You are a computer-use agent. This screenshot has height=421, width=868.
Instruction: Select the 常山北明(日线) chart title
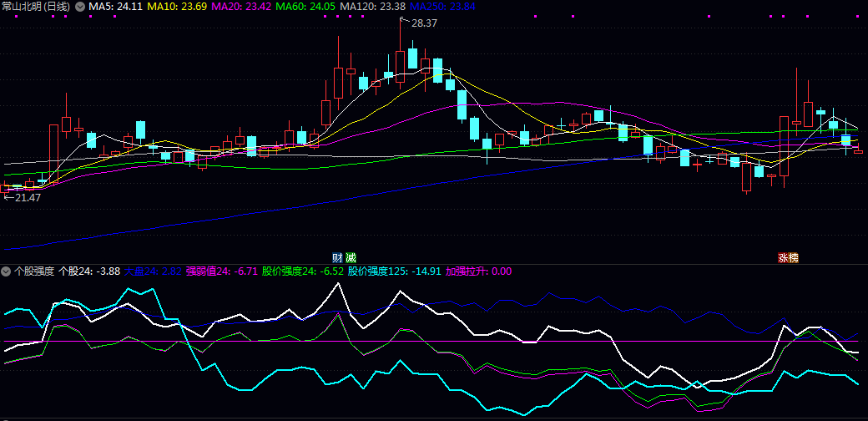[x=36, y=8]
